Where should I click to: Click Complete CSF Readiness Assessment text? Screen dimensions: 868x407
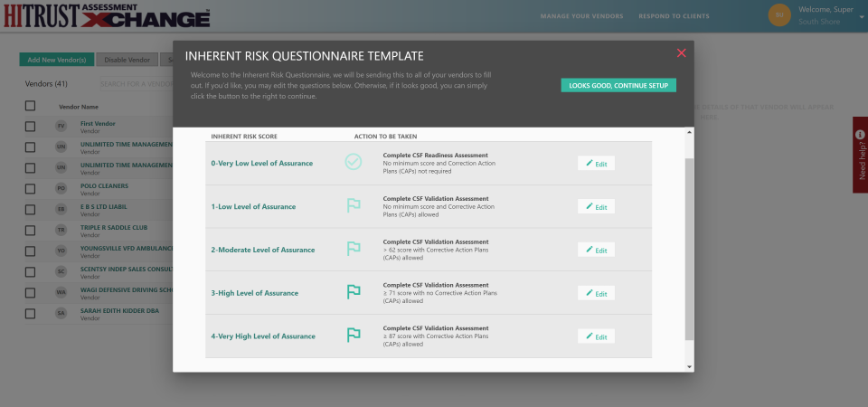click(x=436, y=155)
